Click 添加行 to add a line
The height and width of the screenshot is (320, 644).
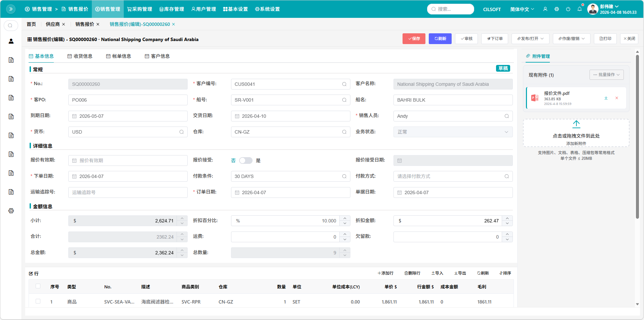click(x=385, y=273)
